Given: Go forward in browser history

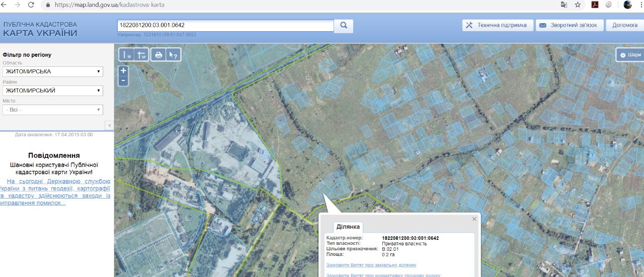Looking at the screenshot, I should point(17,5).
